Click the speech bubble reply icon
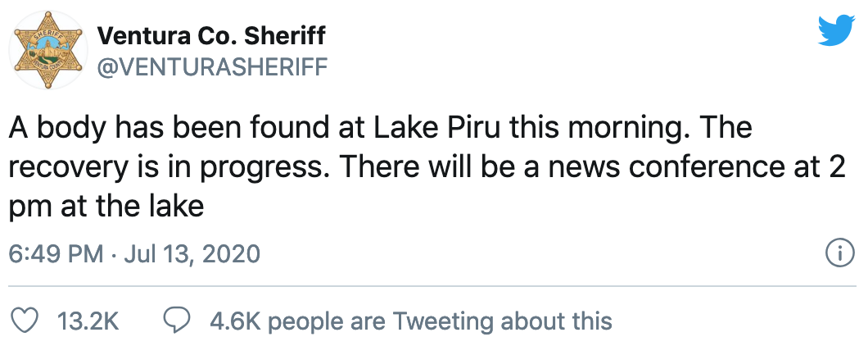This screenshot has height=346, width=868. 177,321
